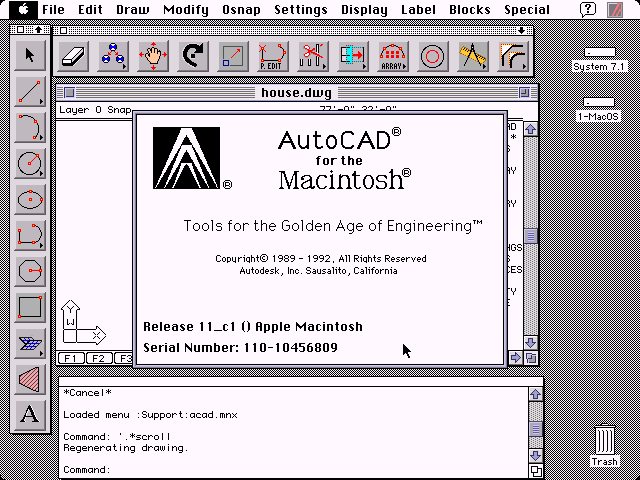Click the F2 function key button
Image resolution: width=640 pixels, height=480 pixels.
click(98, 358)
